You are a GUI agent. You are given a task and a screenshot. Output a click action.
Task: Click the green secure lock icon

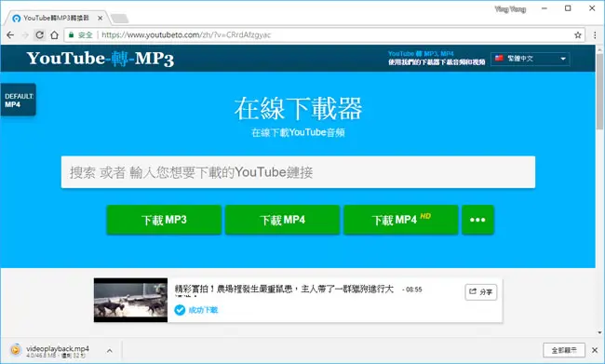point(71,34)
